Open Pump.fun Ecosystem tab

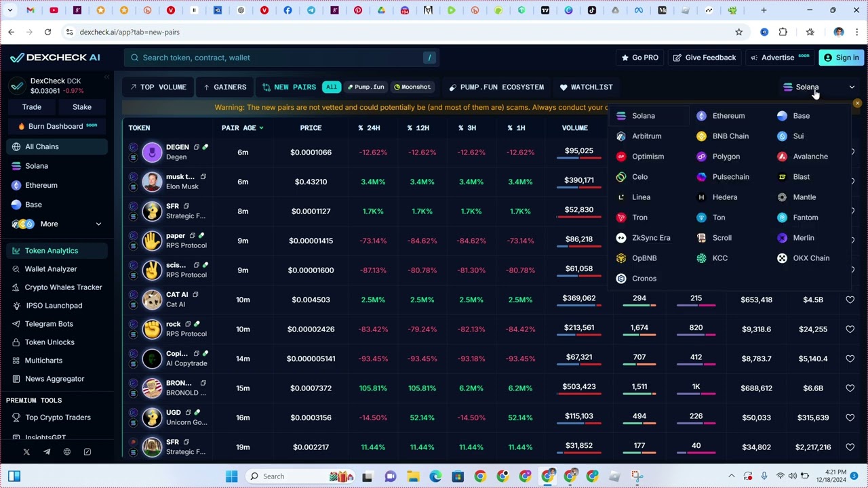coord(496,87)
